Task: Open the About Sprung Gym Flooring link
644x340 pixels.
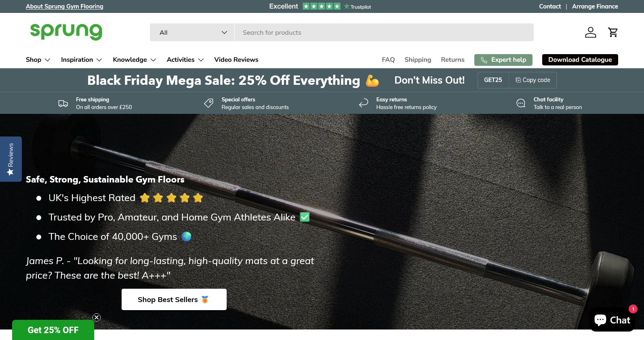Action: [65, 6]
